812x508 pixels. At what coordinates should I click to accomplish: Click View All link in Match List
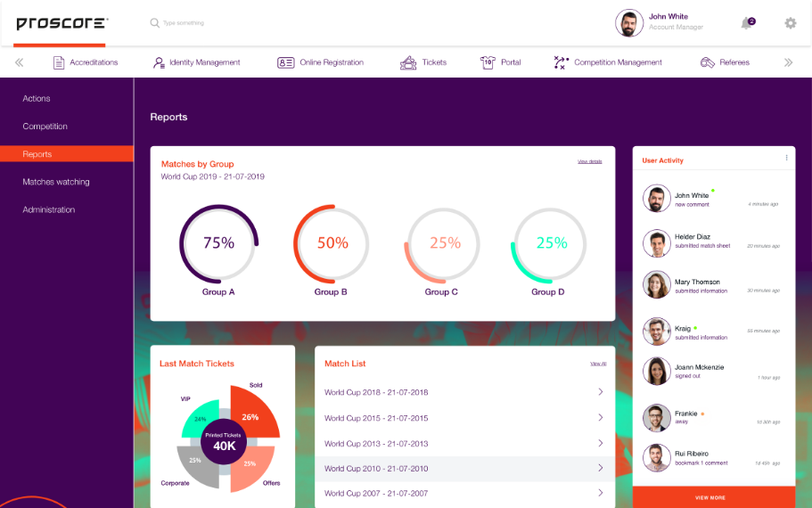point(598,364)
